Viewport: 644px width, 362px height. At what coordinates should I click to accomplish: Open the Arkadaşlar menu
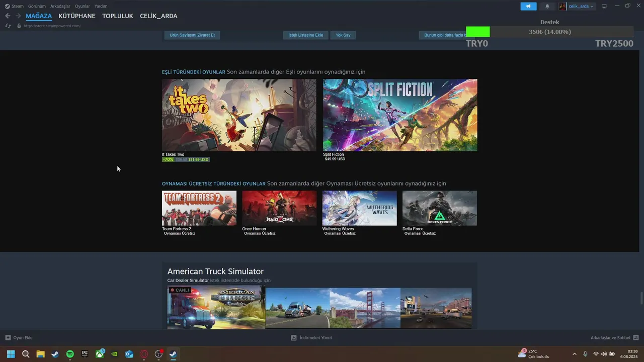click(x=60, y=6)
